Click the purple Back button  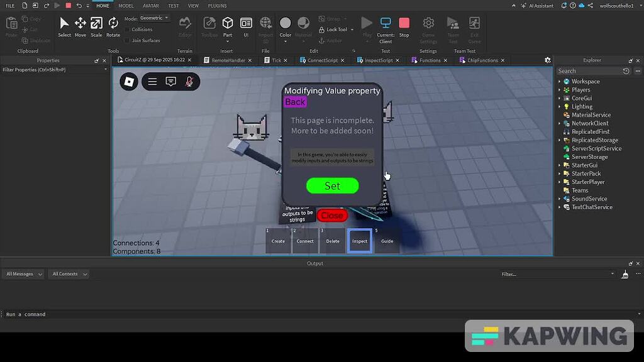295,102
